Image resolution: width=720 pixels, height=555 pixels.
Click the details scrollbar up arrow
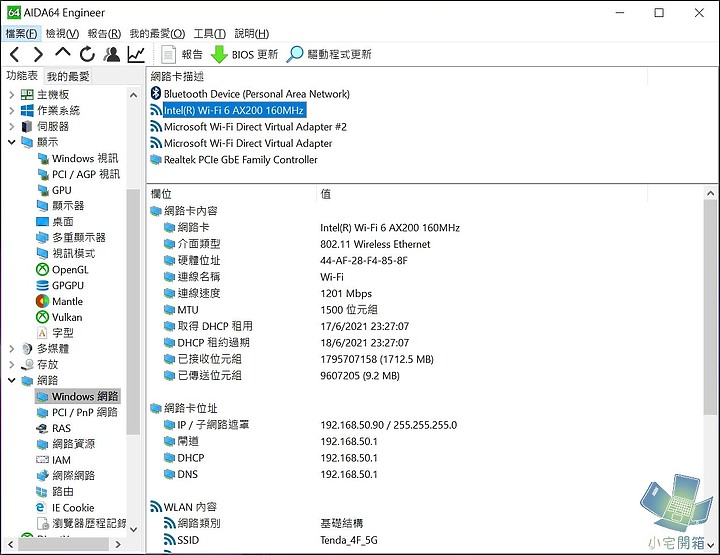[x=710, y=194]
